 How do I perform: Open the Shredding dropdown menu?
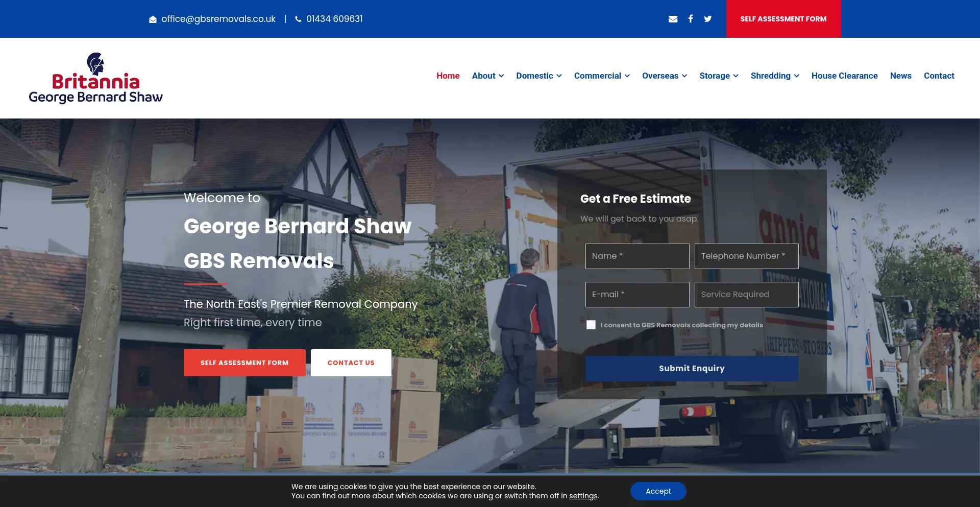coord(774,76)
